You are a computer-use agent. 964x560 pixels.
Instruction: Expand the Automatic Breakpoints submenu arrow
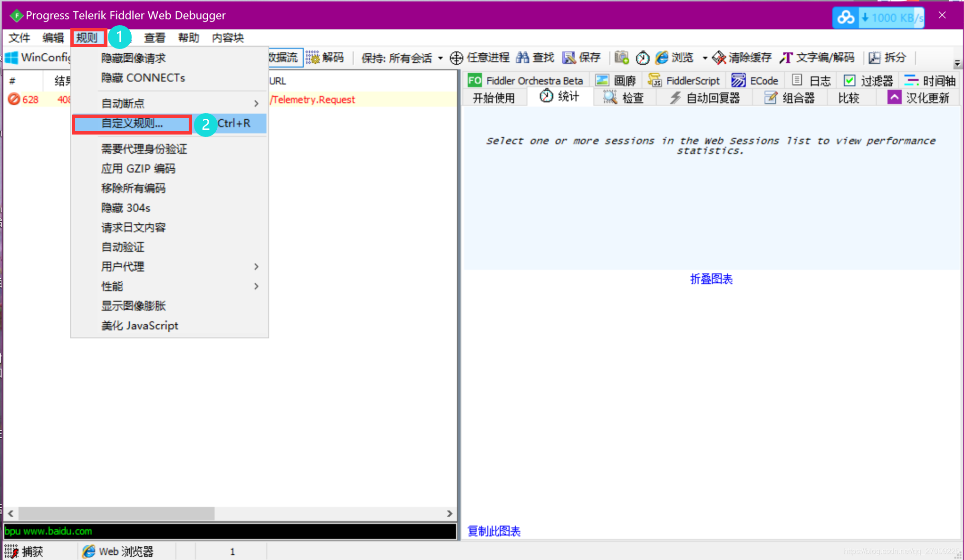coord(256,103)
